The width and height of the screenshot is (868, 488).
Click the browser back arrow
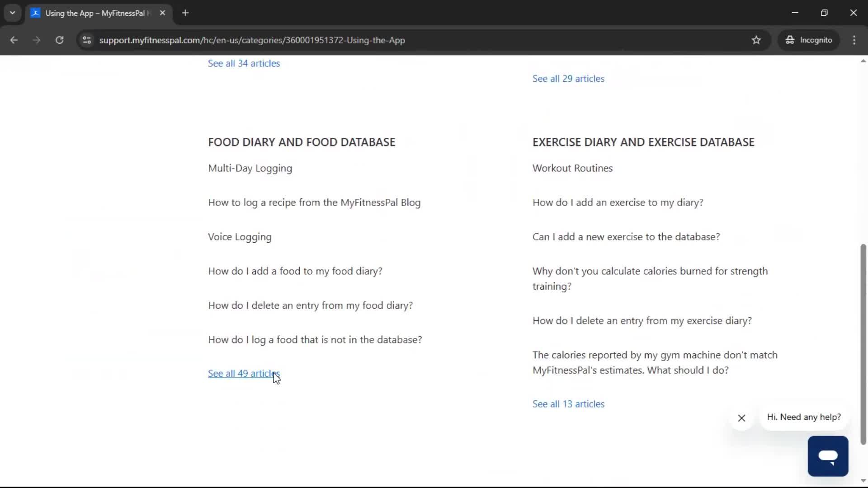coord(14,40)
